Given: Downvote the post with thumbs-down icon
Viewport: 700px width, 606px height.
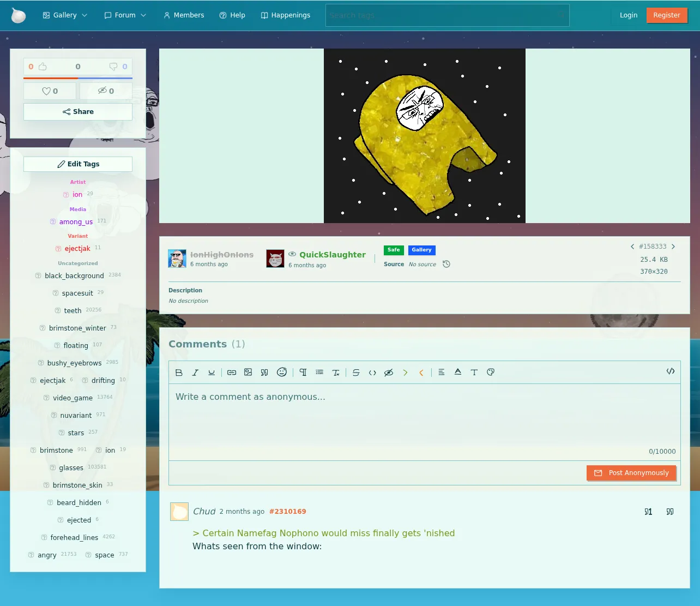Looking at the screenshot, I should [113, 67].
